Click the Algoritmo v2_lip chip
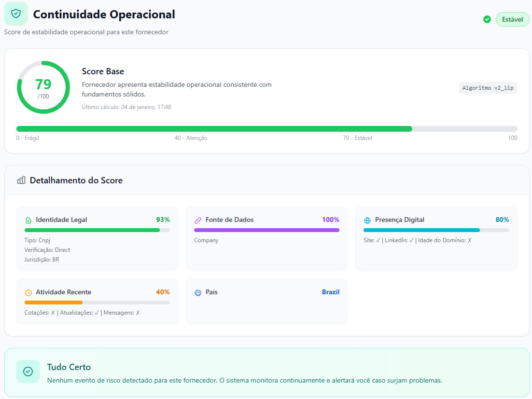Image resolution: width=532 pixels, height=399 pixels. 488,88
